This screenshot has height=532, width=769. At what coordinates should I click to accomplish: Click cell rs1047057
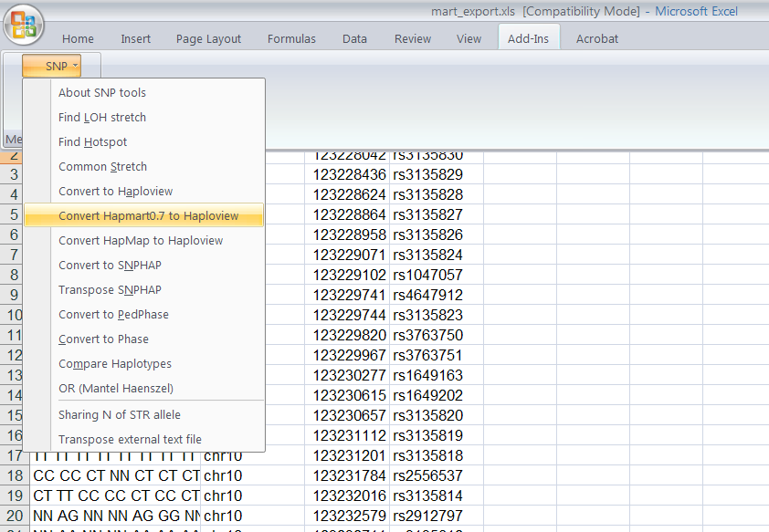pyautogui.click(x=437, y=275)
